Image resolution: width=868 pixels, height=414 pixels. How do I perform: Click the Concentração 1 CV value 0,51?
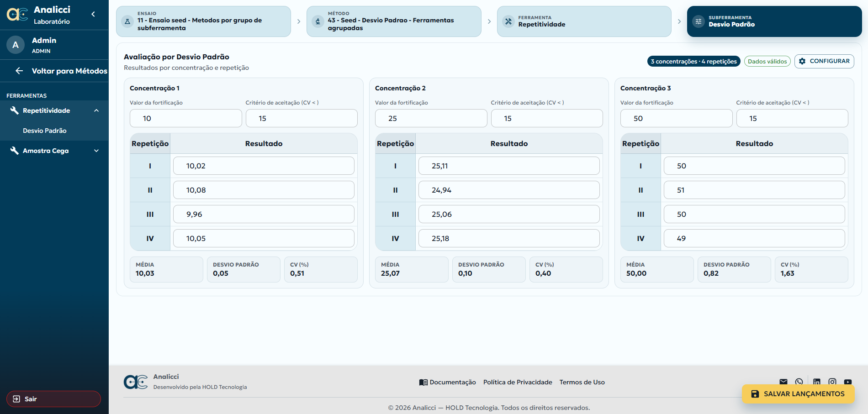[x=297, y=273]
